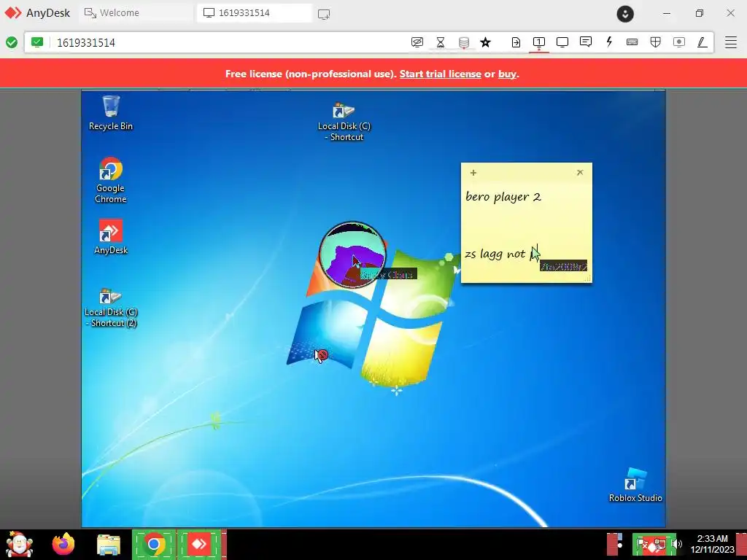747x560 pixels.
Task: Select the 1619331514 session tab
Action: coord(255,13)
